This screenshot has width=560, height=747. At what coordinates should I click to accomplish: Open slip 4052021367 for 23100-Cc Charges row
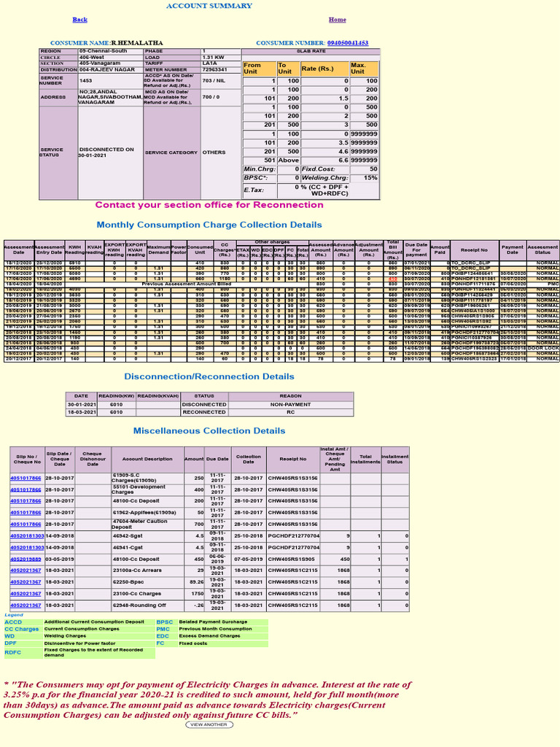coord(26,594)
